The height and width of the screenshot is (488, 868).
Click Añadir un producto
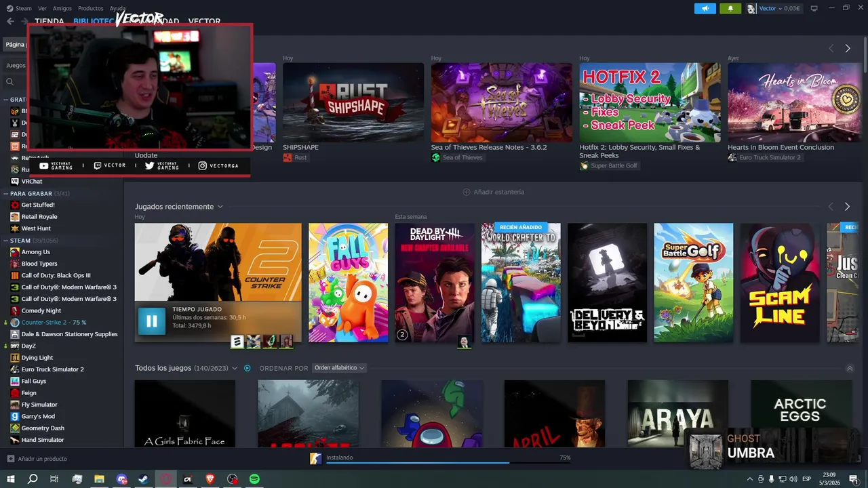[43, 459]
